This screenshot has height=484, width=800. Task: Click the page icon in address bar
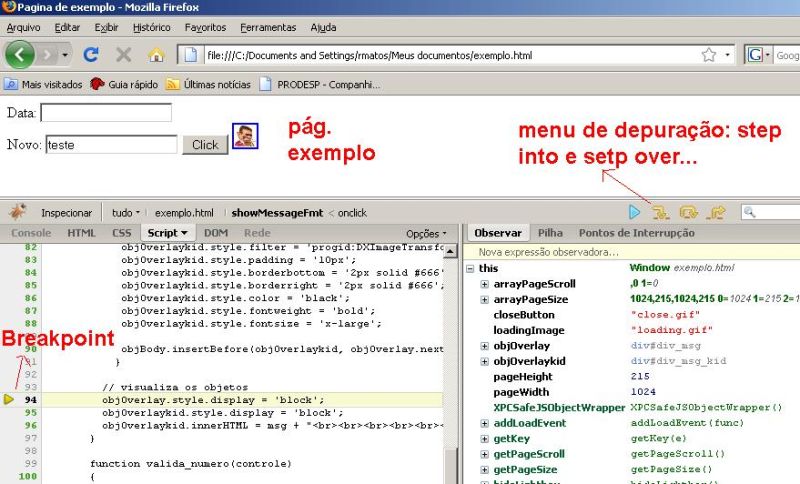191,55
